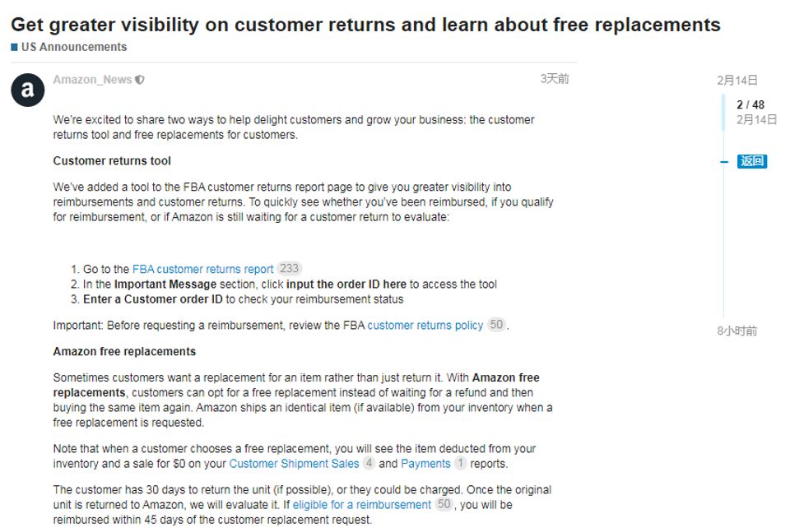790x532 pixels.
Task: Click the moderator shield icon beside Amazon_News
Action: [139, 80]
